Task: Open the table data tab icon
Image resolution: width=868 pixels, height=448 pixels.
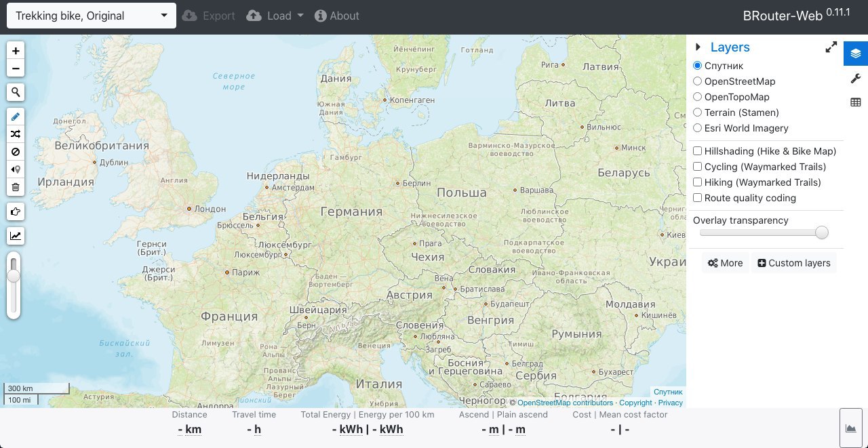Action: (x=856, y=102)
